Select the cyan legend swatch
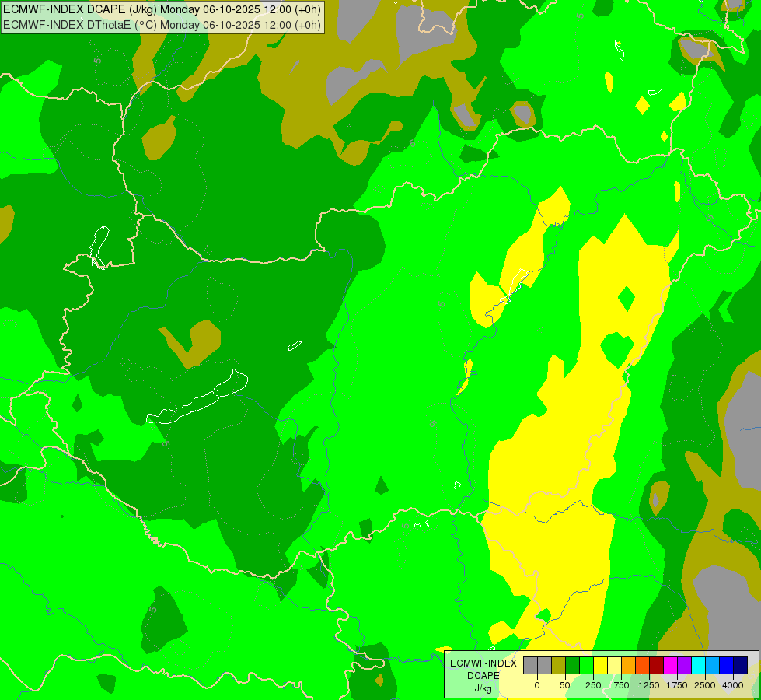Viewport: 761px width, 700px height. (x=698, y=665)
